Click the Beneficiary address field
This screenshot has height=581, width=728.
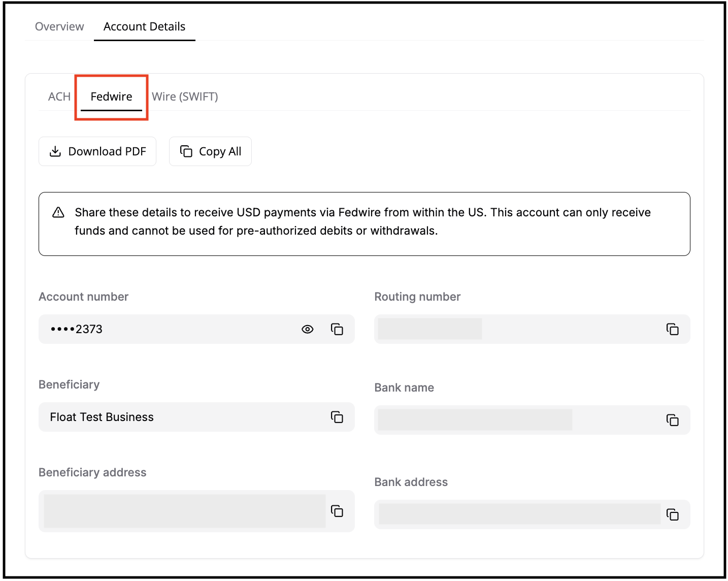click(x=184, y=511)
